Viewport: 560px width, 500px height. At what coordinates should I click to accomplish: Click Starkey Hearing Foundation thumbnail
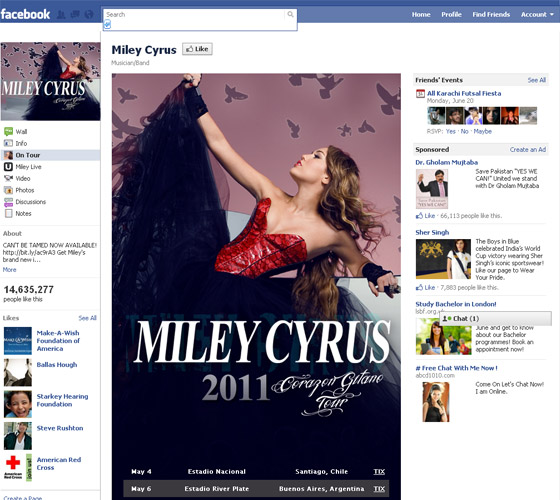[18, 404]
